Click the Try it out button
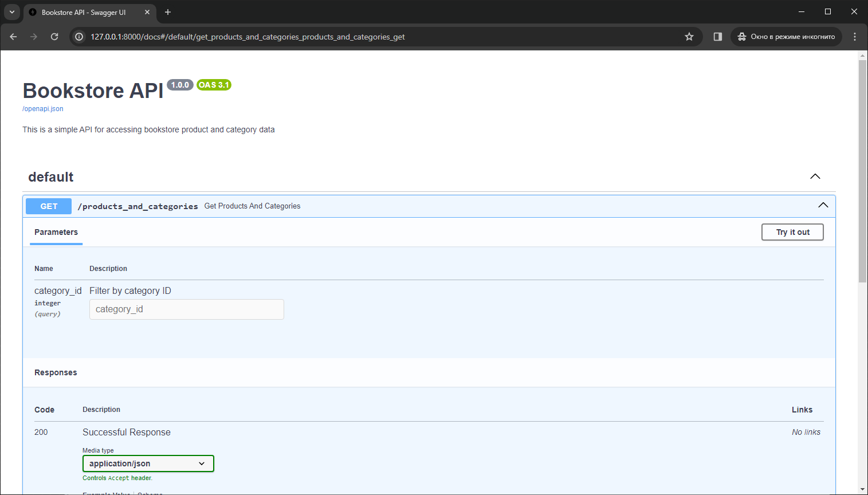Screen dimensions: 868x495 792,232
